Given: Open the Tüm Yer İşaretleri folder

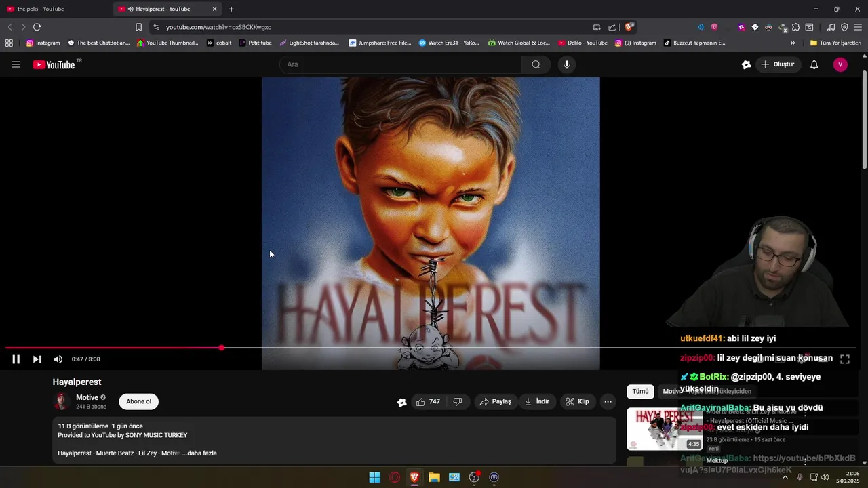Looking at the screenshot, I should click(835, 43).
